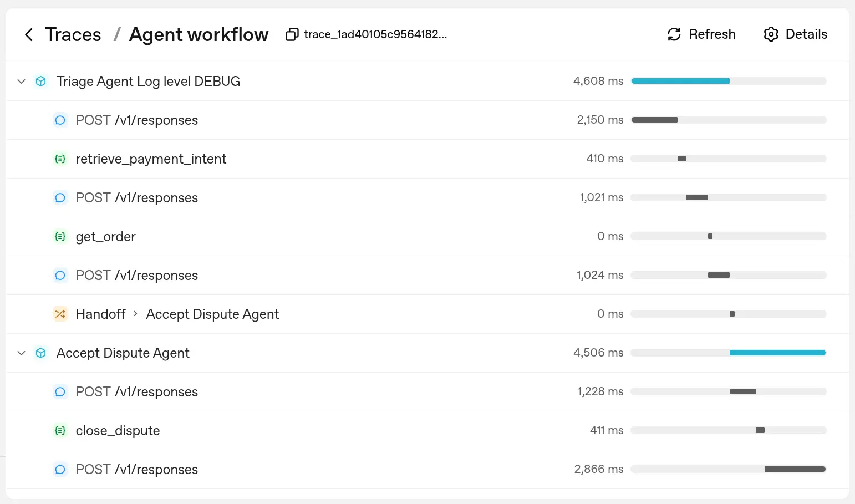Screen dimensions: 855x504
Task: Click the timeline bar for Triage Agent duration
Action: pos(680,81)
